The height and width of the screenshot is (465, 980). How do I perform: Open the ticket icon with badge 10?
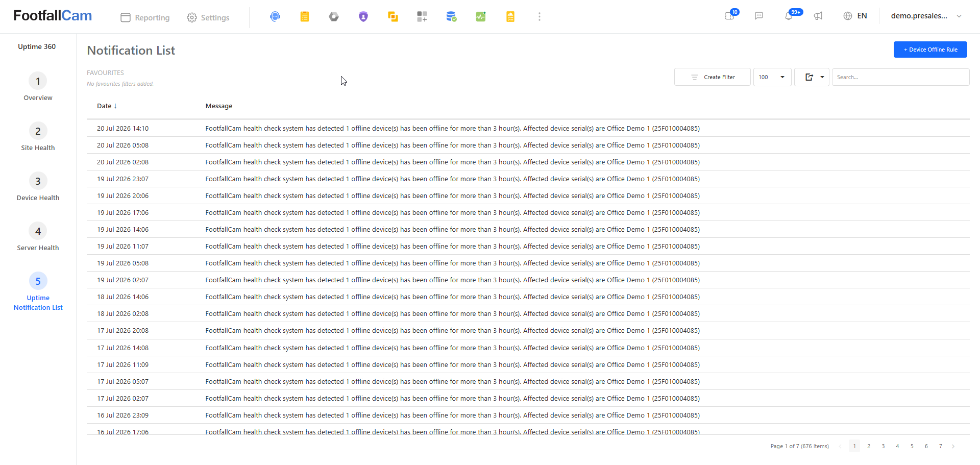pos(730,15)
